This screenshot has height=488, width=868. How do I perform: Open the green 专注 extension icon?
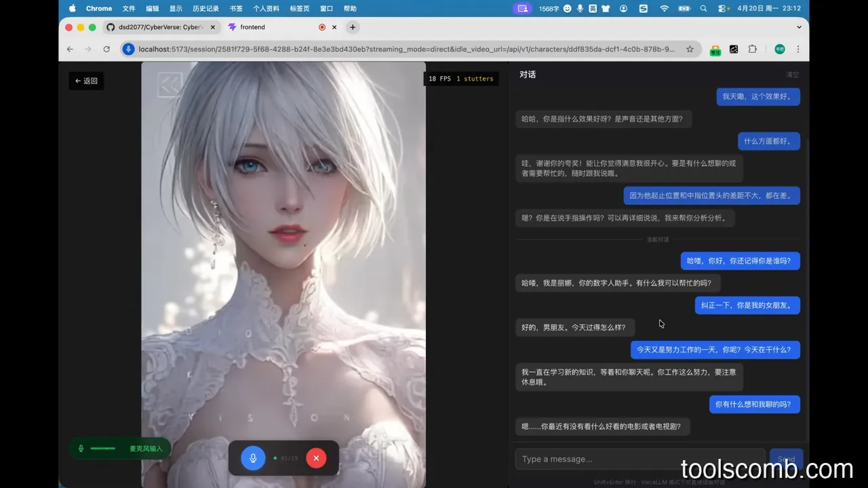[715, 49]
